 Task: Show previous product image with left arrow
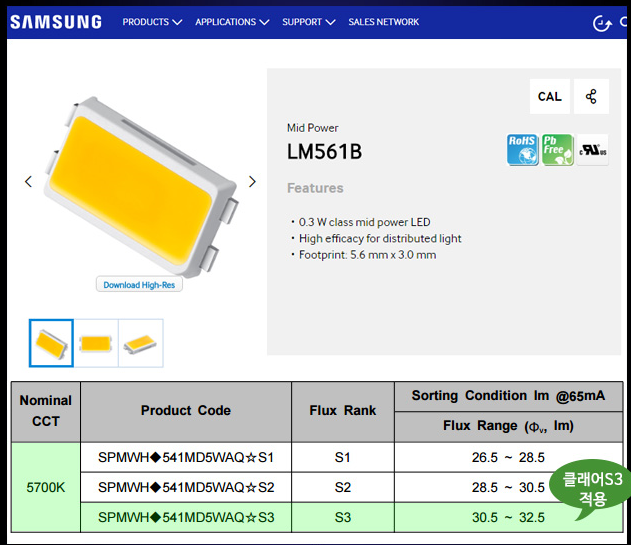[28, 182]
